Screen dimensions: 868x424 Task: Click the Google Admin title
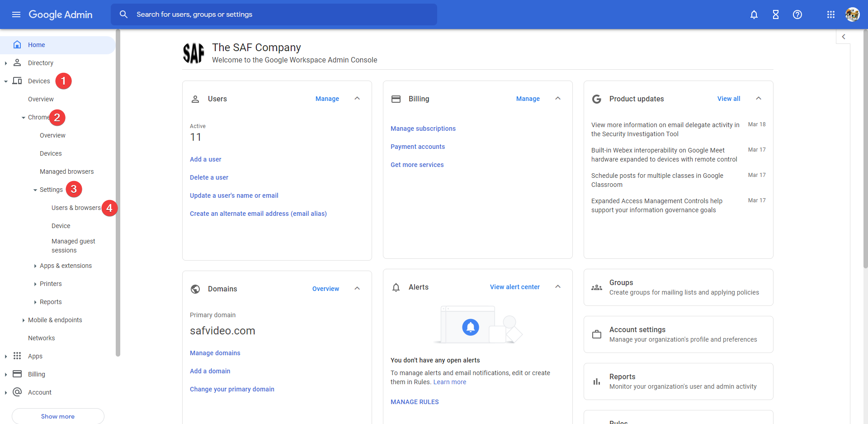coord(61,14)
